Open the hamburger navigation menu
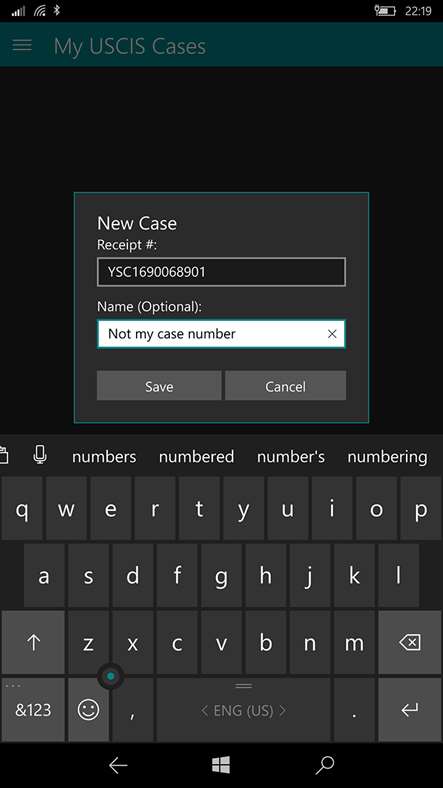Image resolution: width=443 pixels, height=788 pixels. [x=22, y=45]
